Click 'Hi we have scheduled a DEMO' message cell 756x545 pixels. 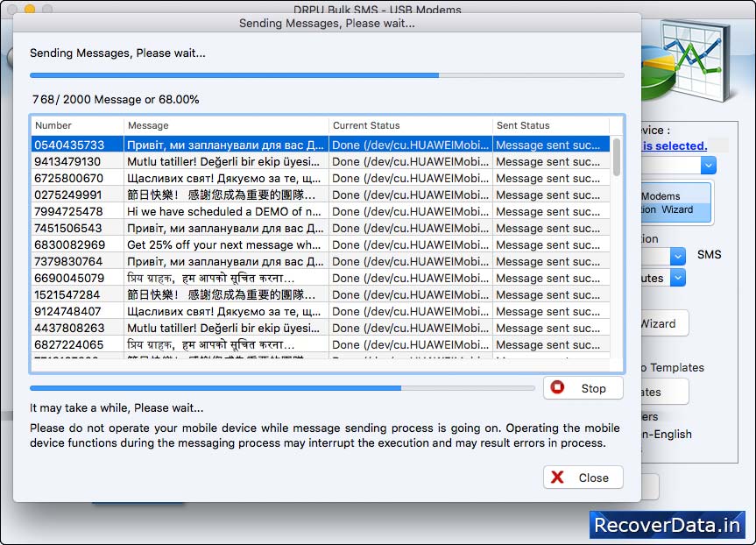tap(226, 211)
